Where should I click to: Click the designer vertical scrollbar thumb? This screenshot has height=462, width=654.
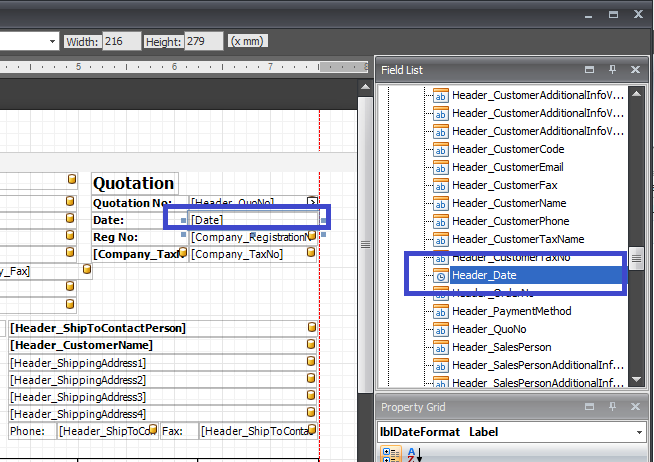point(365,244)
